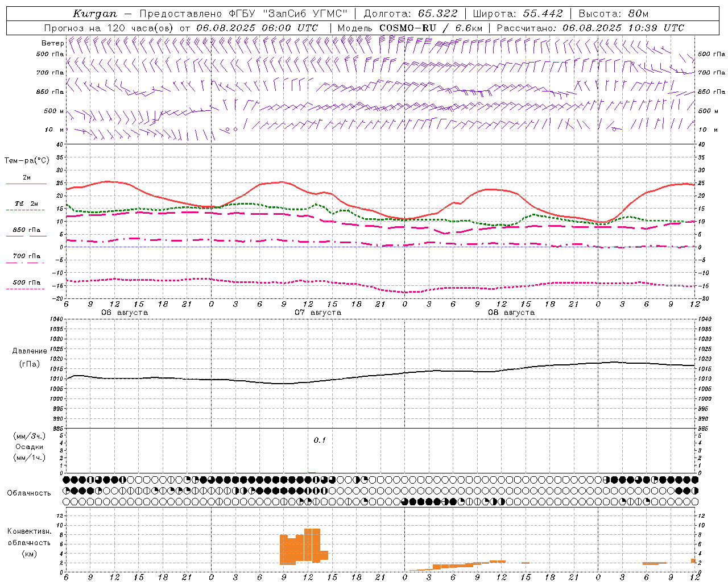728x582 pixels.
Task: Click the red solid 2м legend line
Action: [26, 184]
